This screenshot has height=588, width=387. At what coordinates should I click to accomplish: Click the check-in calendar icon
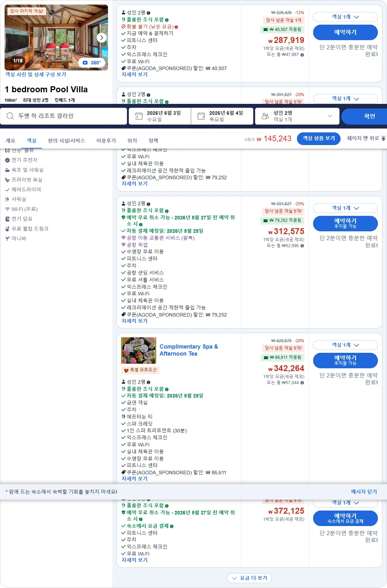[x=139, y=116]
